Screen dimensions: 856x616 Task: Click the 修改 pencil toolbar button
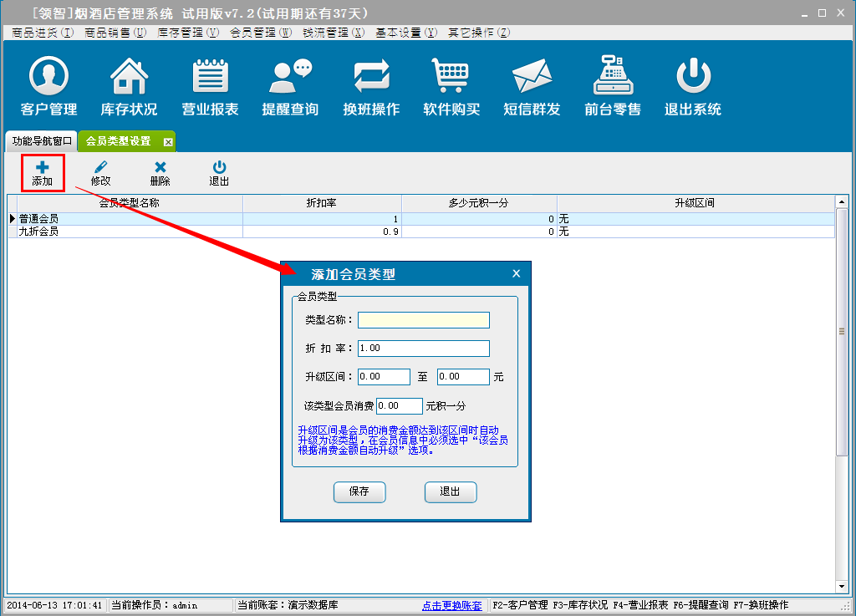[x=101, y=173]
